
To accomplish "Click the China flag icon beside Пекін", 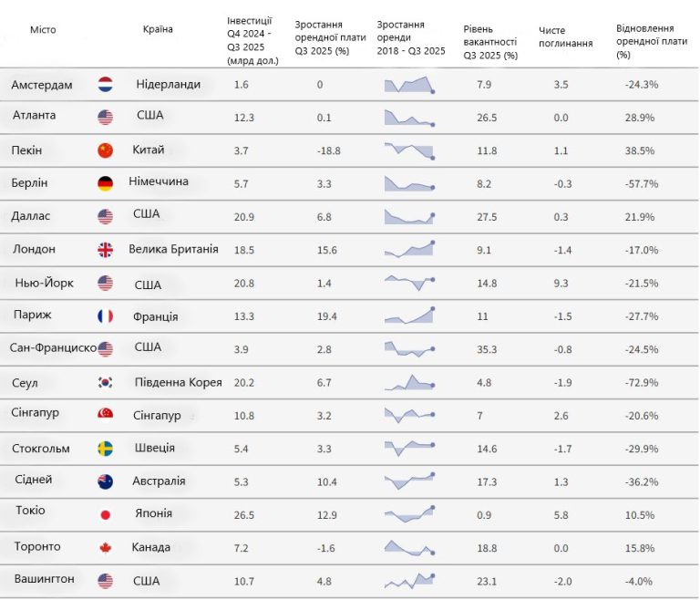I will [105, 150].
